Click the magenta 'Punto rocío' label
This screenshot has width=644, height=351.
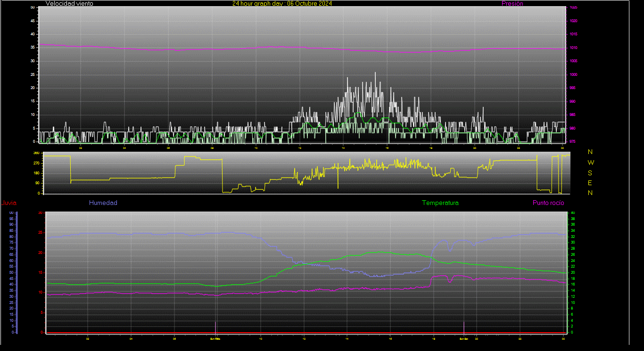click(548, 203)
